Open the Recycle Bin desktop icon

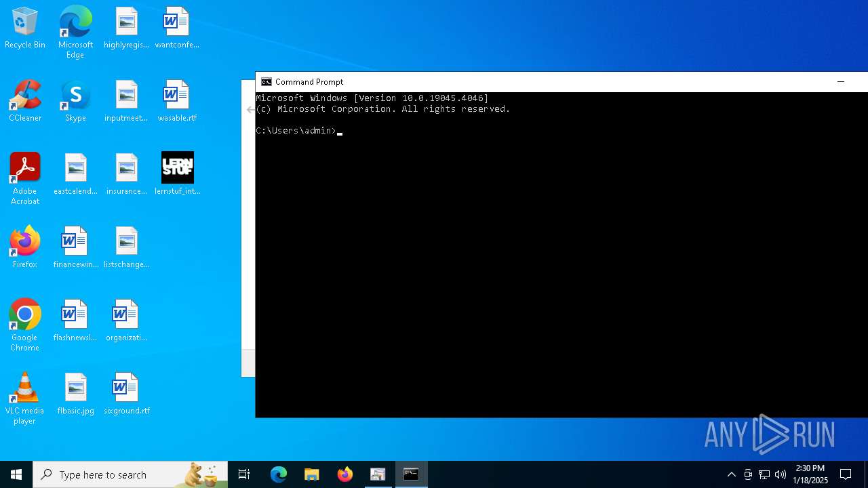25,28
